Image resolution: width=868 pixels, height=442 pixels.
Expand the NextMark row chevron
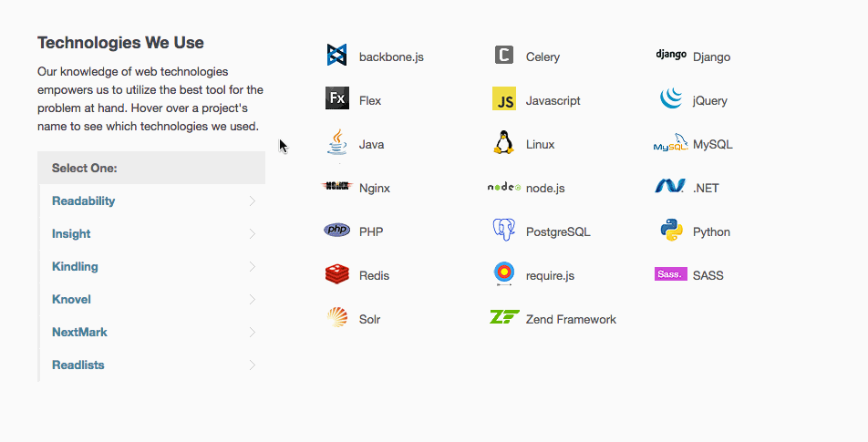point(252,332)
